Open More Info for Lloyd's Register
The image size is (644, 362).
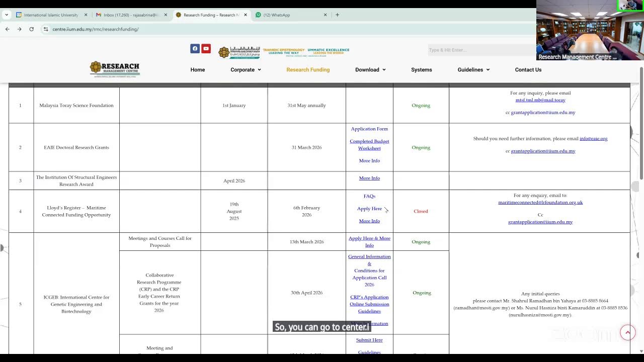click(x=369, y=221)
